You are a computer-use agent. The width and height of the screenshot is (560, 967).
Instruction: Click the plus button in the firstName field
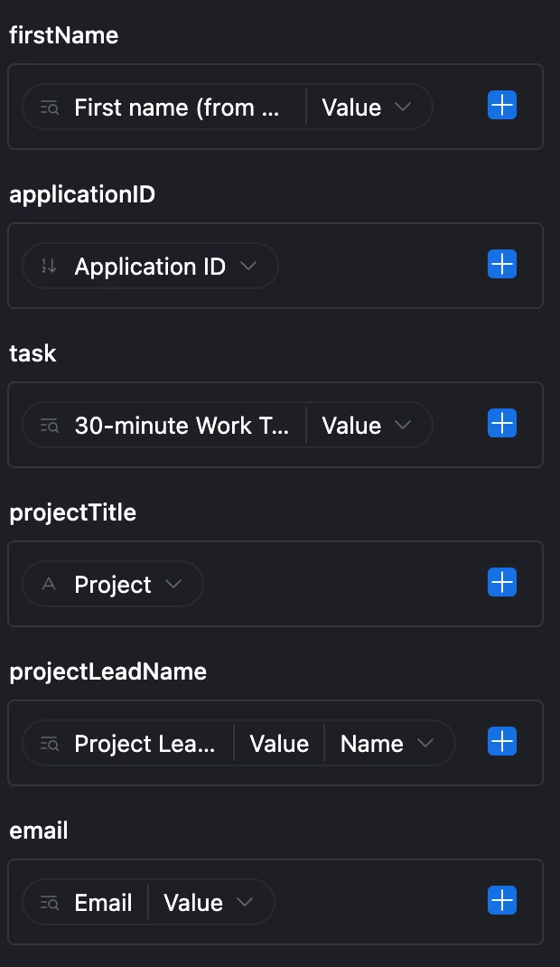[x=502, y=107]
